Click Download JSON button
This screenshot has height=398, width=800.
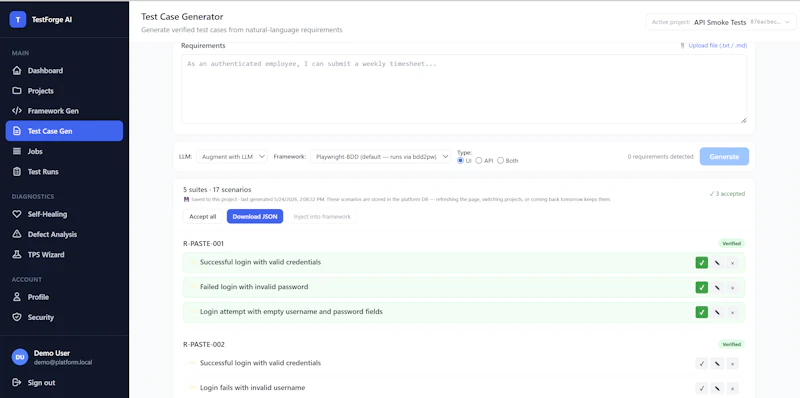coord(255,216)
